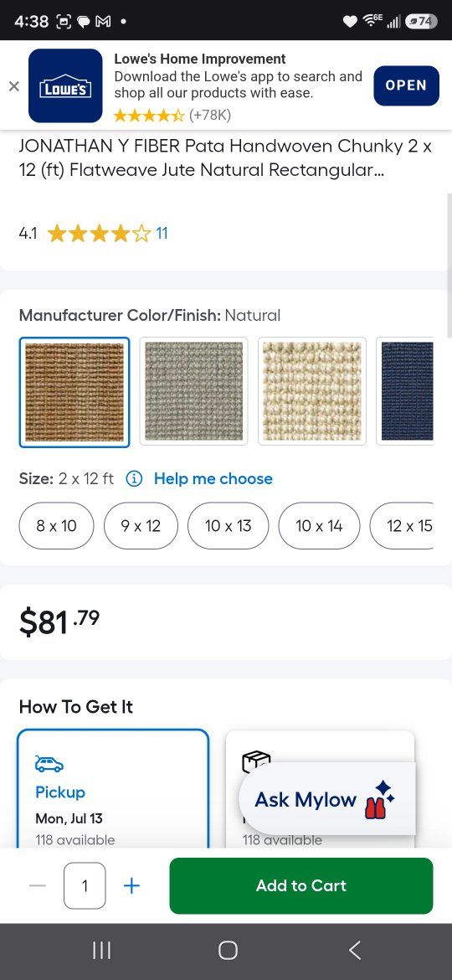Choose the 10 x 13 size pill

[228, 526]
